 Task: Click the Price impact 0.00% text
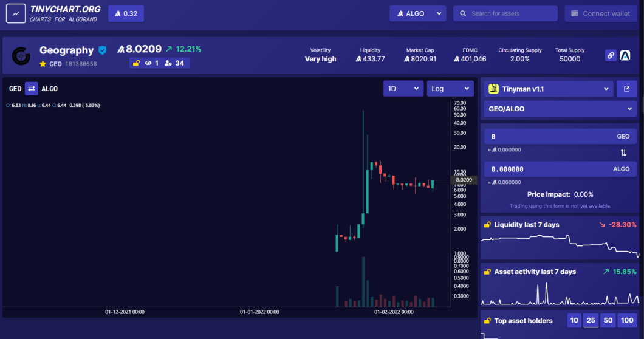click(x=560, y=194)
